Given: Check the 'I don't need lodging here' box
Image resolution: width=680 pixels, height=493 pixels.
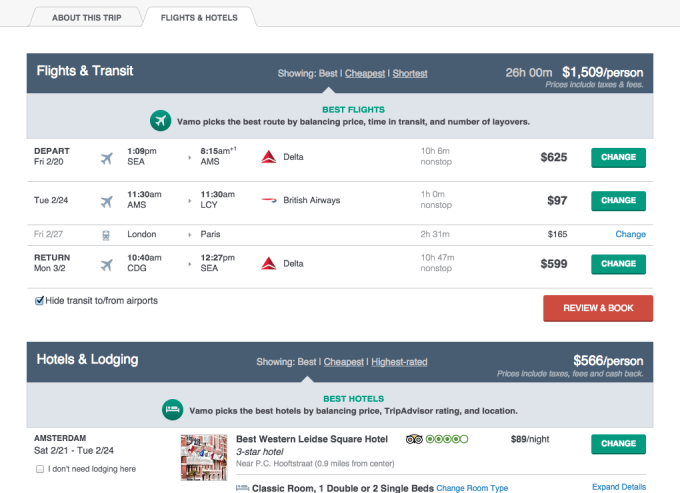Looking at the screenshot, I should point(40,469).
